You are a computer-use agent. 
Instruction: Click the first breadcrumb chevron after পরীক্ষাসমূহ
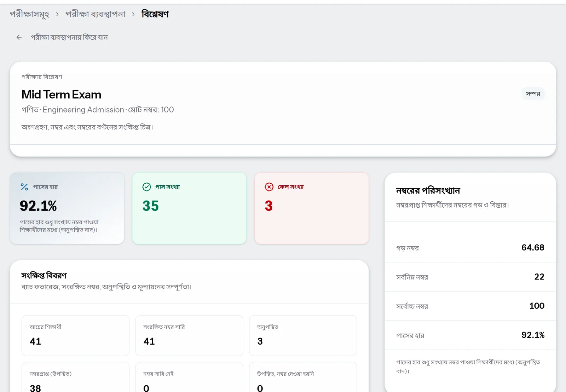coord(57,15)
